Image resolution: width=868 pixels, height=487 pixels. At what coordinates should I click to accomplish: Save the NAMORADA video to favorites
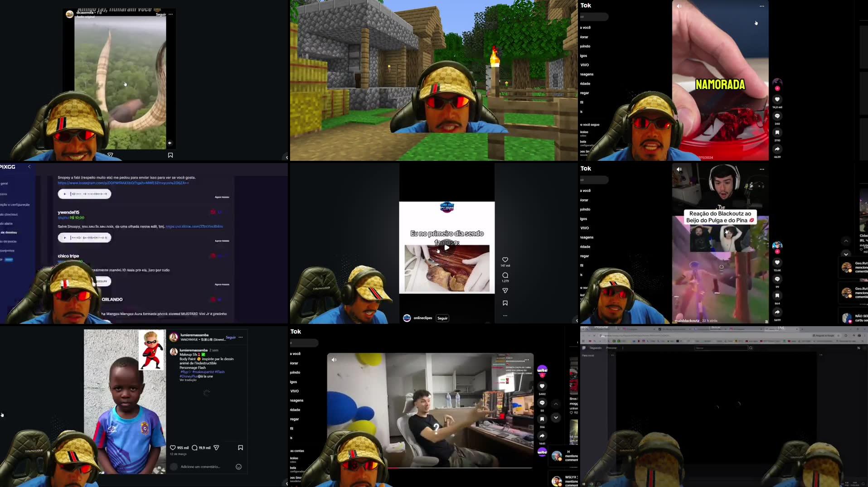pos(777,132)
